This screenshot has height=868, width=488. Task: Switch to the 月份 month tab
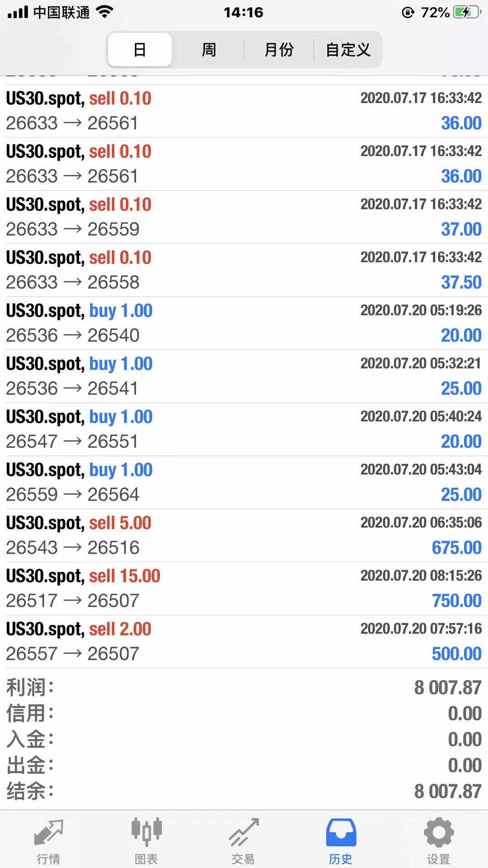click(279, 50)
